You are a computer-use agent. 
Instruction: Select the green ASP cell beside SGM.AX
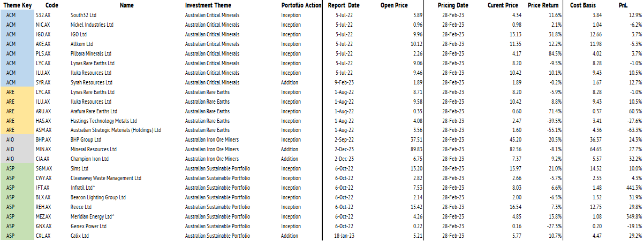[11, 168]
